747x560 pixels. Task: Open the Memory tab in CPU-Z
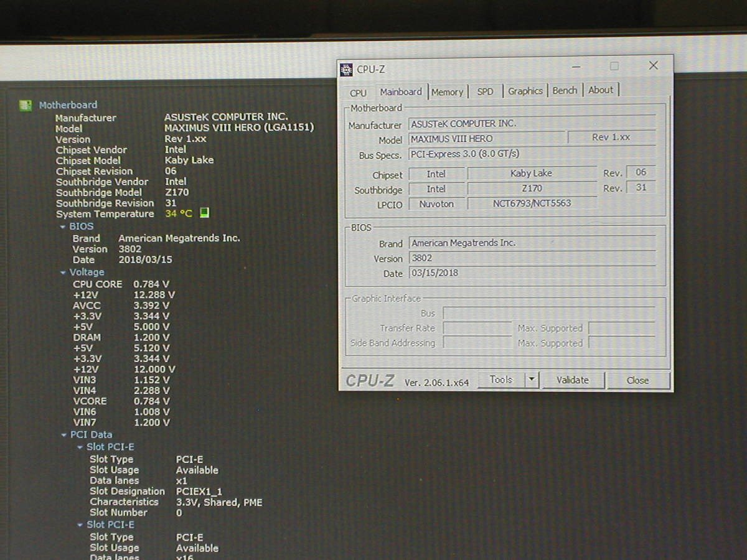click(x=448, y=91)
